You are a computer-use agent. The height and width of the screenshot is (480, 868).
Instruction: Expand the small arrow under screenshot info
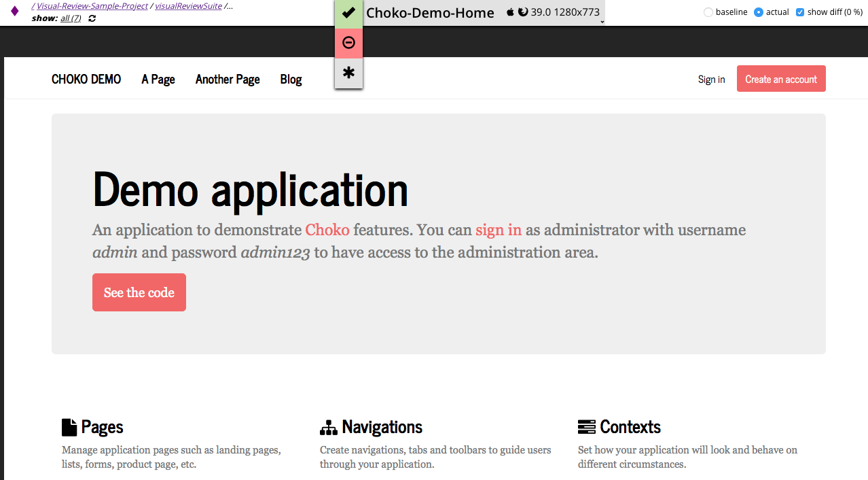602,22
